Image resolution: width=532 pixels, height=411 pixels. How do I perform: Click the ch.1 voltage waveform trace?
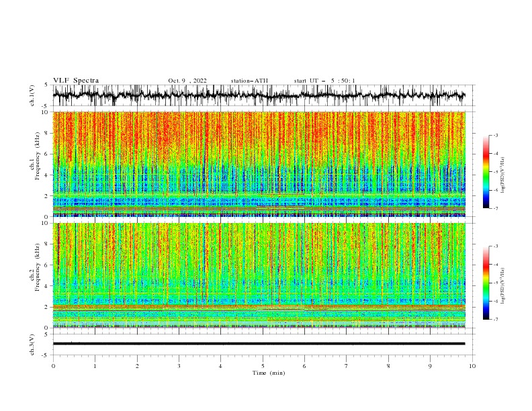coord(259,95)
